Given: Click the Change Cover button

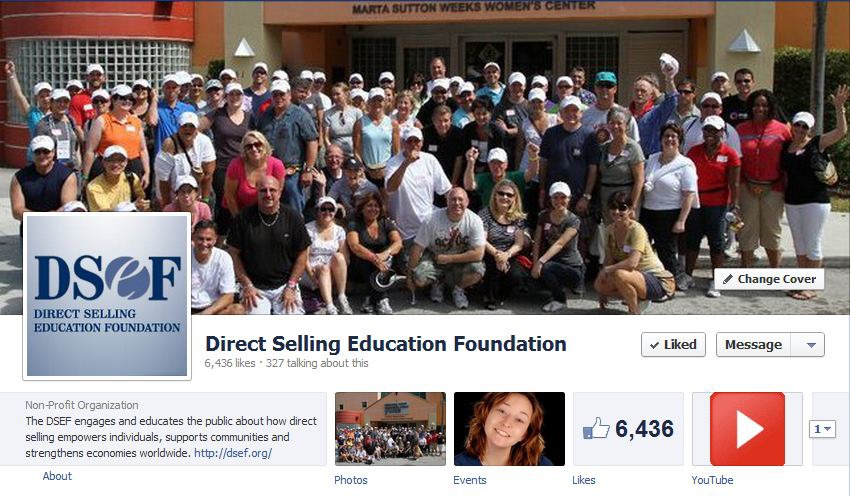Looking at the screenshot, I should tap(769, 279).
